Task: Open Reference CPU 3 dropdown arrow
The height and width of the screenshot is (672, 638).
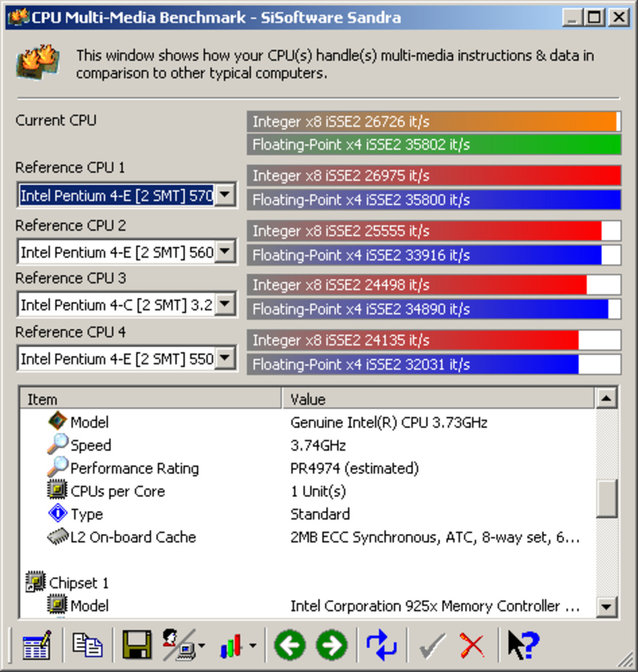Action: [225, 304]
